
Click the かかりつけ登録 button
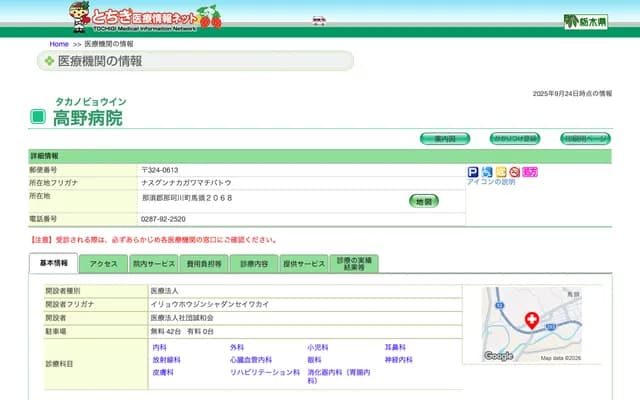tap(514, 139)
